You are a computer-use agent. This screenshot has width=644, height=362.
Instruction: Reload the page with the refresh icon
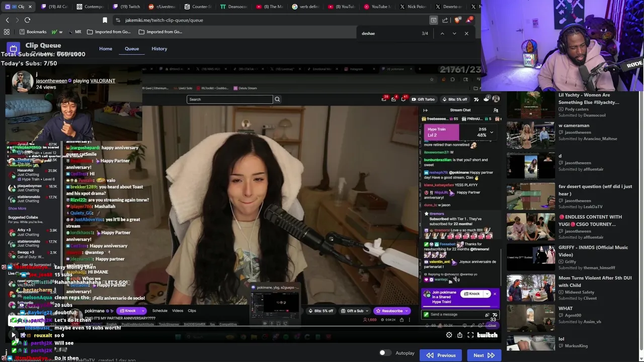(27, 20)
